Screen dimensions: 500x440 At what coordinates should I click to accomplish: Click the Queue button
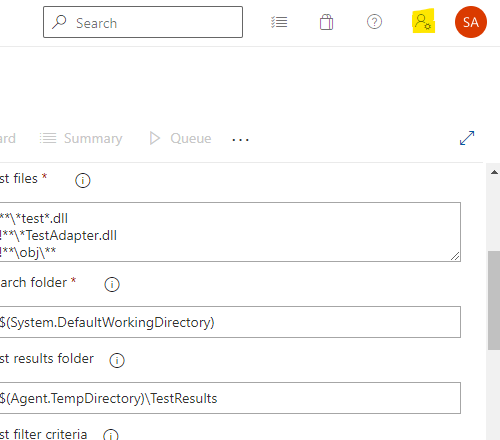[x=180, y=138]
